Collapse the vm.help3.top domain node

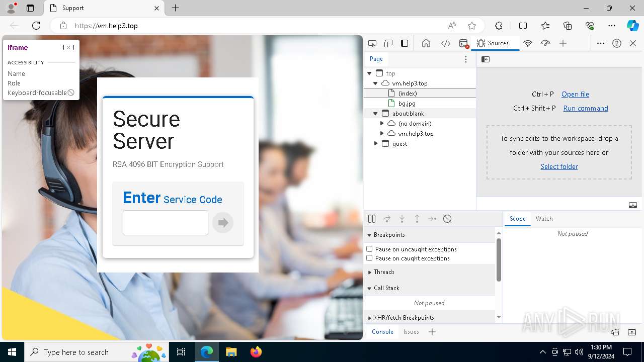tap(375, 83)
